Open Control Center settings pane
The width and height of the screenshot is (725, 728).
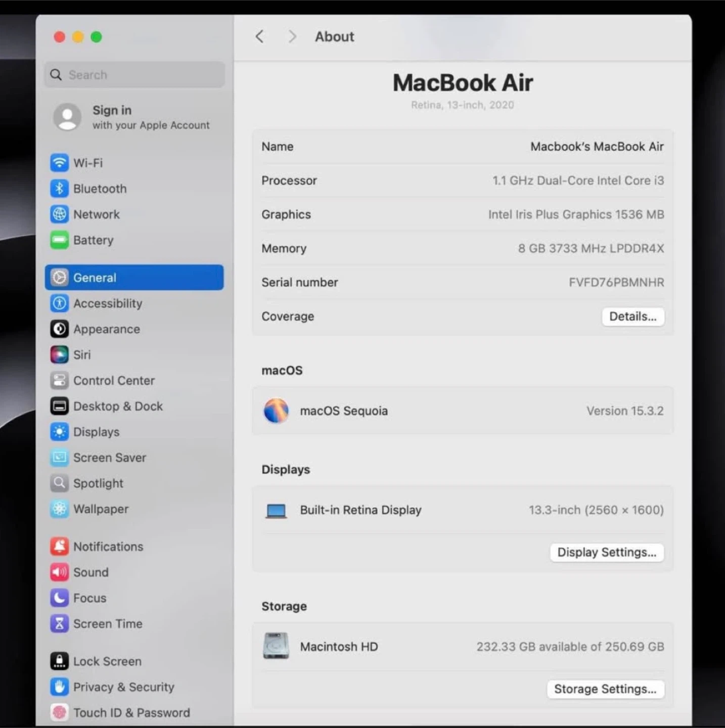pos(114,381)
